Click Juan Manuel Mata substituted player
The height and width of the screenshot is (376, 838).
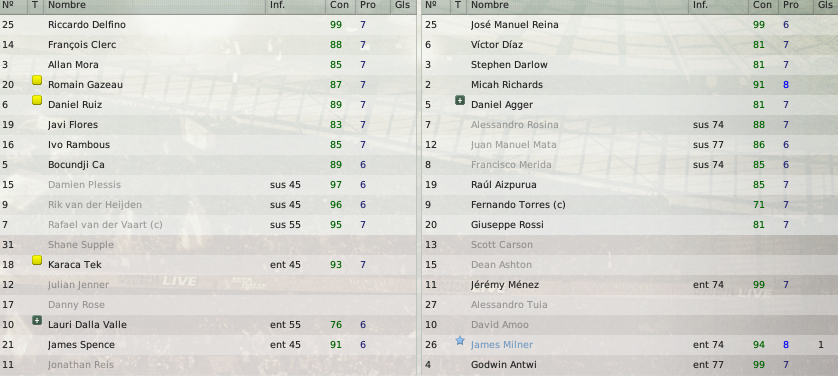click(514, 145)
